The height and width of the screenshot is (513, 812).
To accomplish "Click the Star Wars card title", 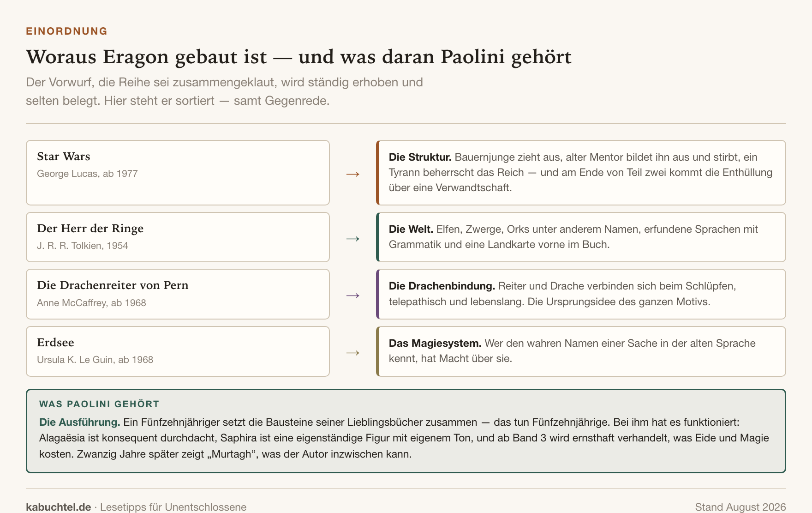I will 64,157.
